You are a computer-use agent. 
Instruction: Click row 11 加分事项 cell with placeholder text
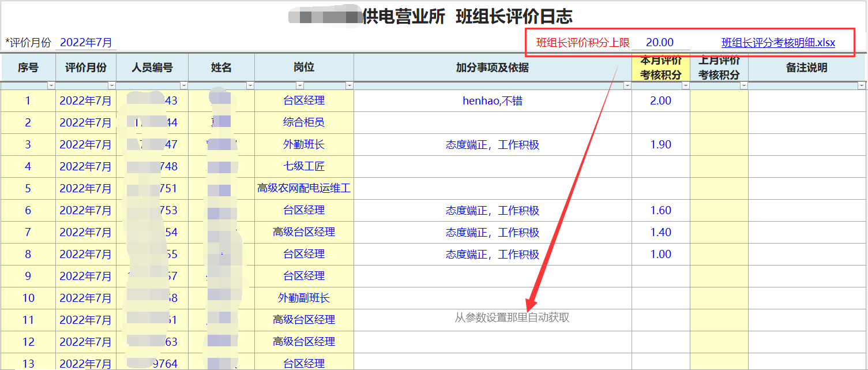tap(493, 320)
